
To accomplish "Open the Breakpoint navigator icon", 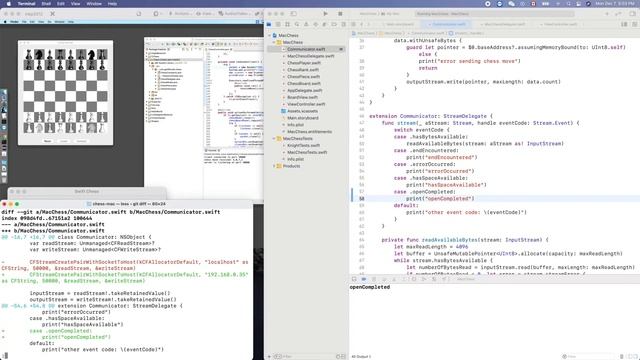I will (334, 24).
